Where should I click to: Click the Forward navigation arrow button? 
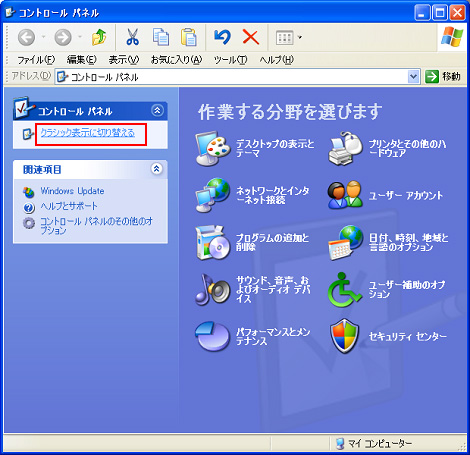tap(63, 37)
